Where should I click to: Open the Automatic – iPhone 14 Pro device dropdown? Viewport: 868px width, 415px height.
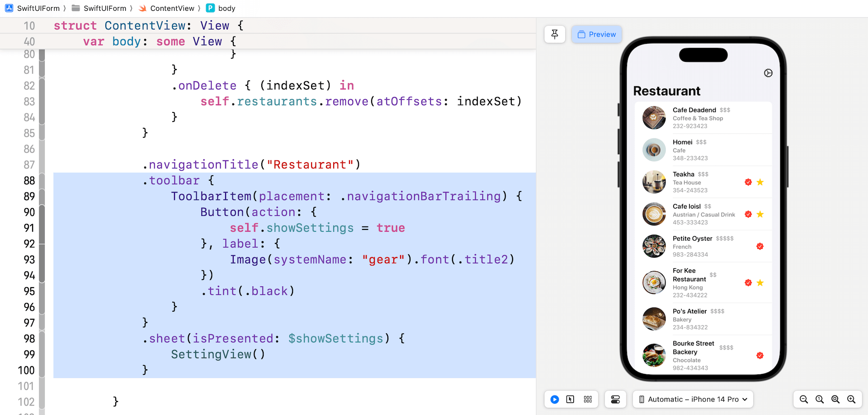pyautogui.click(x=693, y=399)
